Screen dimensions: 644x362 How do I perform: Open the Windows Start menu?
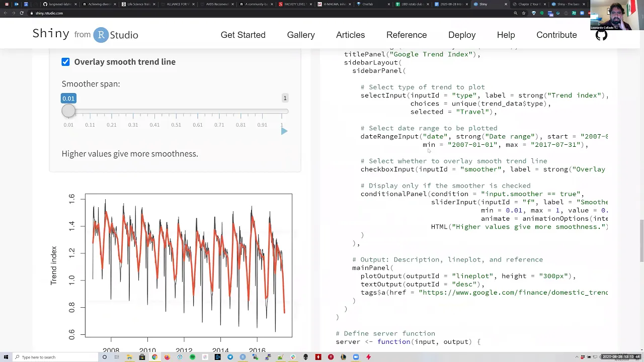[x=6, y=357]
